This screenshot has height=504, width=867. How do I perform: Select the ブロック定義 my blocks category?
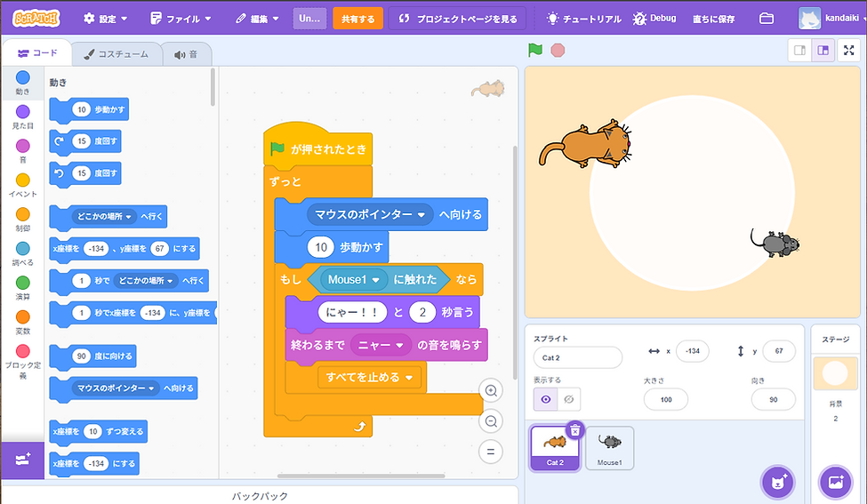click(x=22, y=362)
